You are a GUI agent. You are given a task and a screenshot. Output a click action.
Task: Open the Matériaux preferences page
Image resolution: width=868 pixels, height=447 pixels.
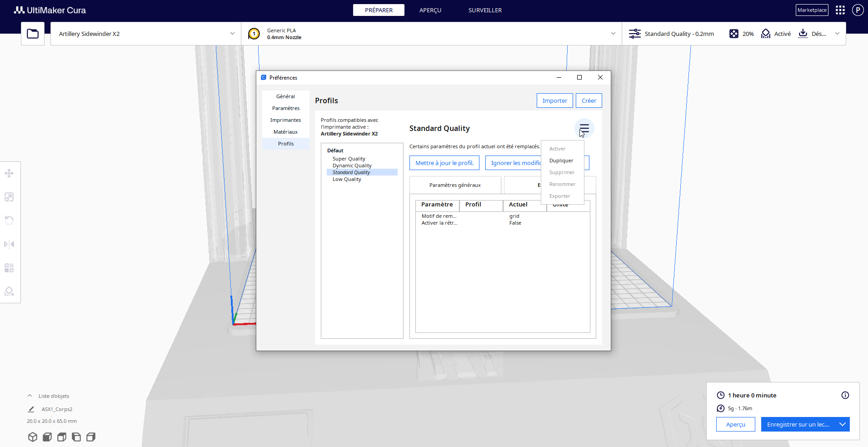click(286, 132)
